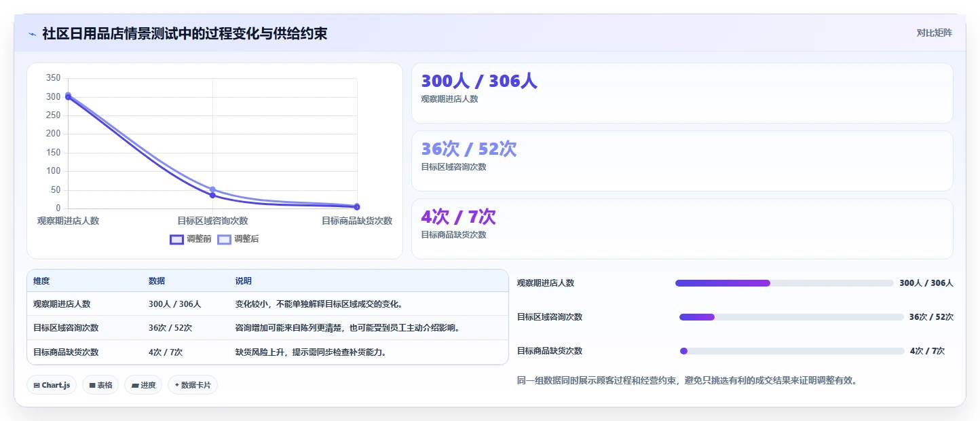Screen dimensions: 980x421
Task: Click the chart y-axis value 350
Action: (x=54, y=78)
